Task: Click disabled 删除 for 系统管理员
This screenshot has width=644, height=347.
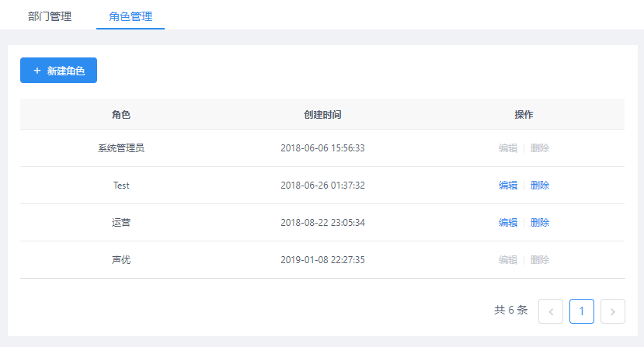Action: pos(540,148)
